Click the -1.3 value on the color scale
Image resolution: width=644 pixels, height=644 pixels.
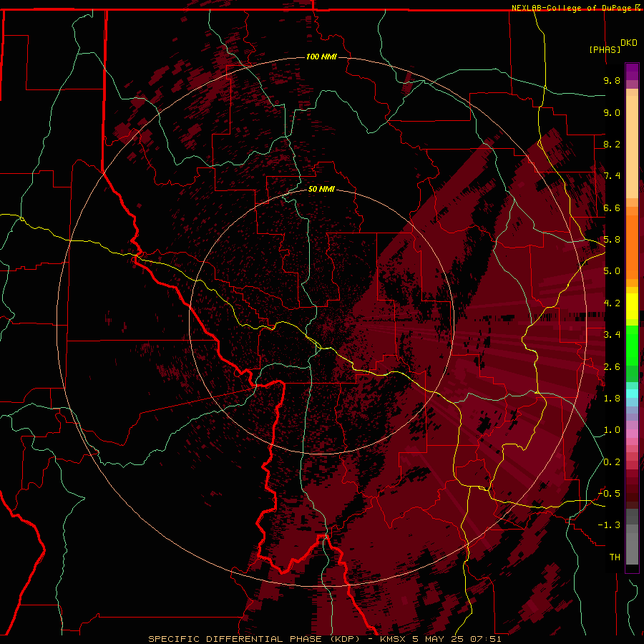pyautogui.click(x=609, y=525)
